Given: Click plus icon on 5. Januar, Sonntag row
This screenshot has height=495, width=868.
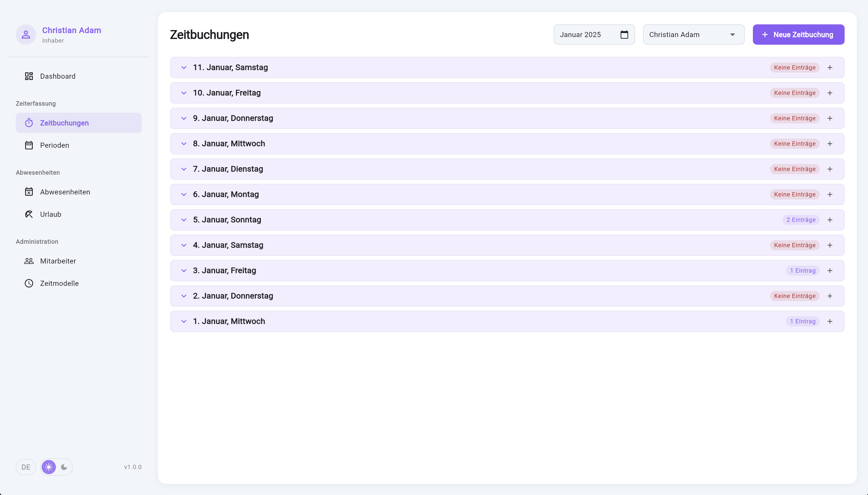Looking at the screenshot, I should pyautogui.click(x=830, y=220).
